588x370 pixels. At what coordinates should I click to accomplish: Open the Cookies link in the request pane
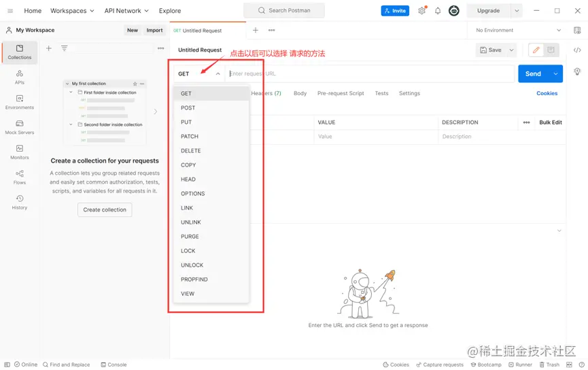pos(547,93)
